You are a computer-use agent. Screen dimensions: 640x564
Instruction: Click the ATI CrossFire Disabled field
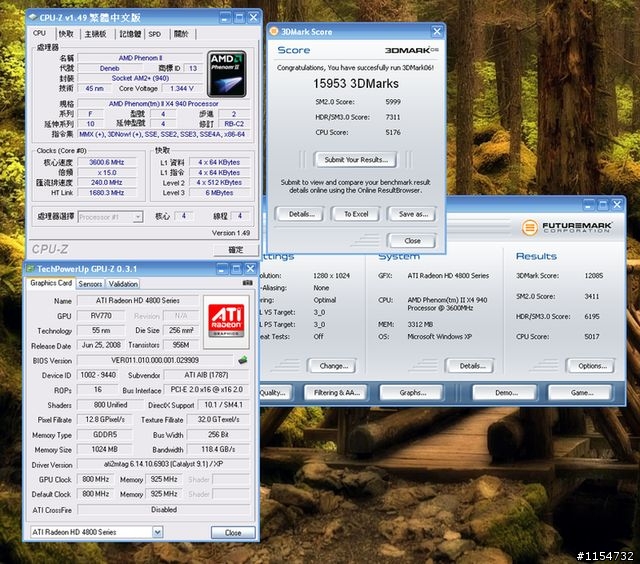163,509
